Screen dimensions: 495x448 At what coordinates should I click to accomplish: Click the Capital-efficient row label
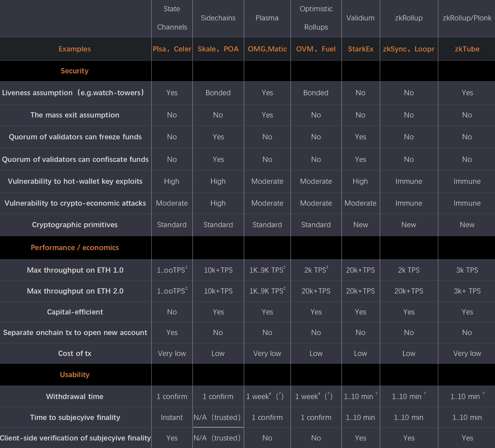pyautogui.click(x=75, y=312)
